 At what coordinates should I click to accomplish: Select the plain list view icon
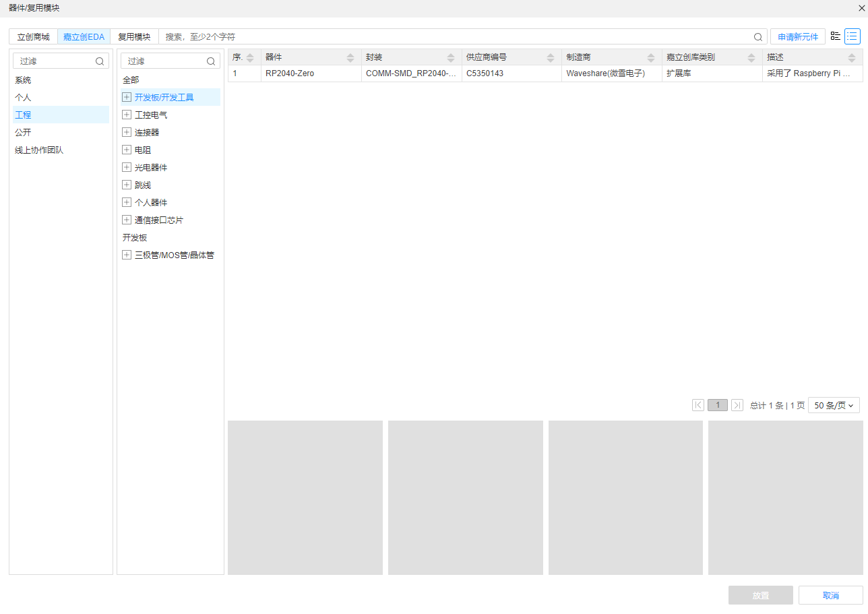[x=852, y=36]
